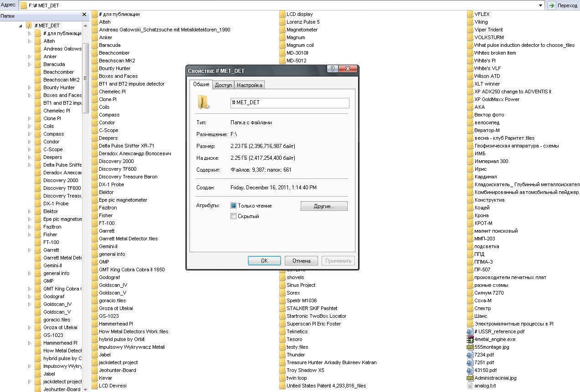Image resolution: width=580 pixels, height=392 pixels.
Task: Expand the Hammerhead PI tree node
Action: point(30,343)
